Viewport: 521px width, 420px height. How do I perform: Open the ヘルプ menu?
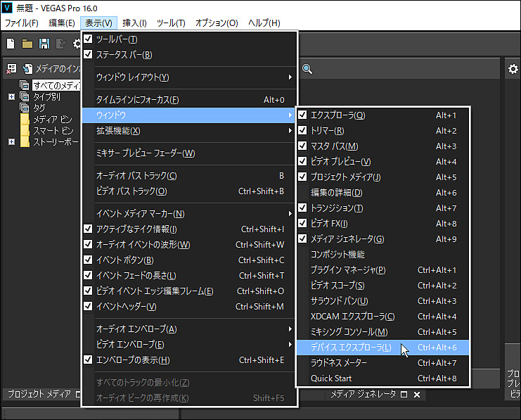click(264, 23)
